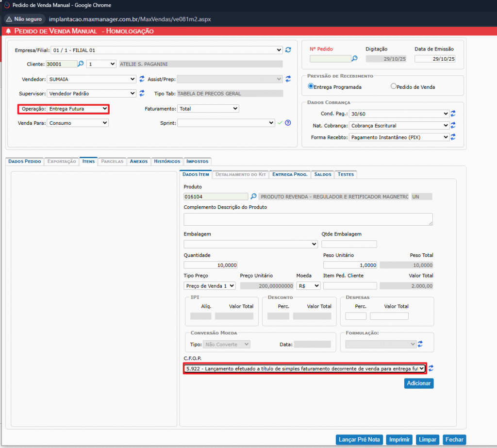The image size is (497, 448).
Task: Click the magnifier icon next to Produto code
Action: 253,197
